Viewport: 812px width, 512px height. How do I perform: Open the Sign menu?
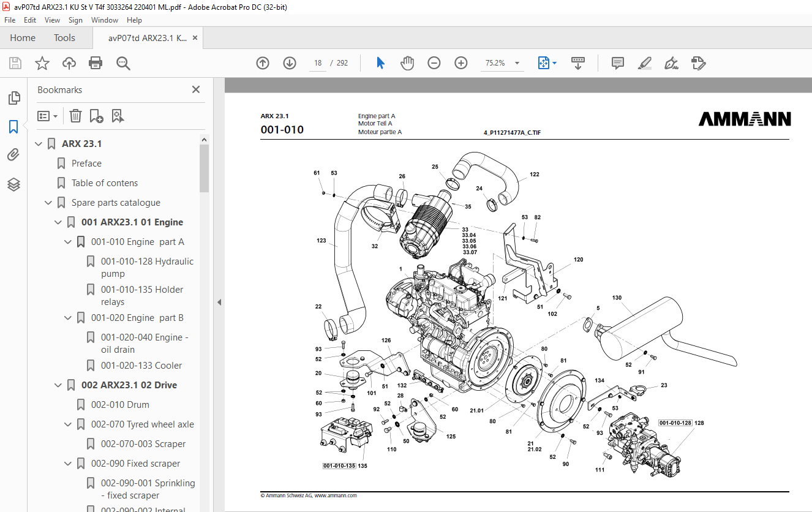(75, 20)
